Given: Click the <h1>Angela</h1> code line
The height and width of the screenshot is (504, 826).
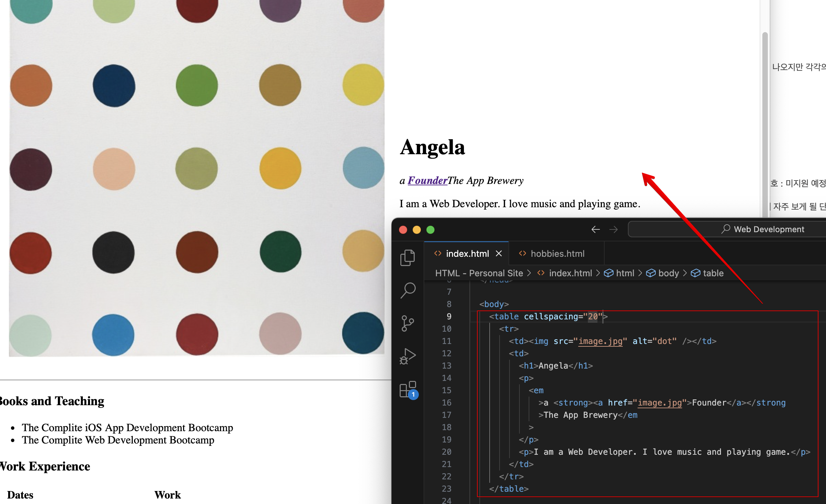Looking at the screenshot, I should 556,366.
